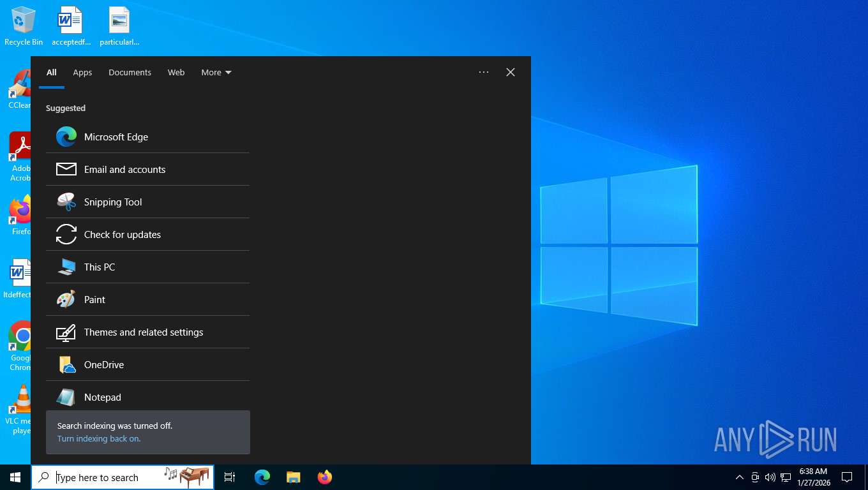This screenshot has width=868, height=490.
Task: Switch to the All search tab
Action: tap(52, 72)
